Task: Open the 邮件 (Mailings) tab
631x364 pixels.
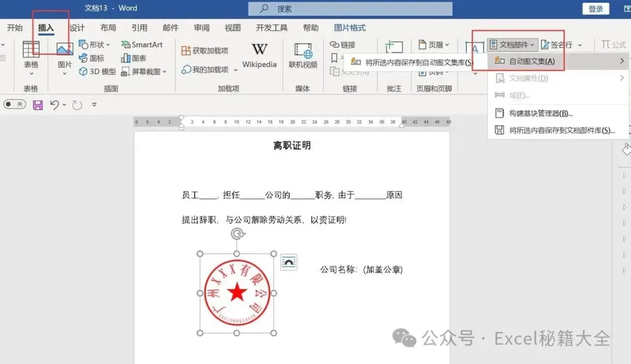Action: 171,27
